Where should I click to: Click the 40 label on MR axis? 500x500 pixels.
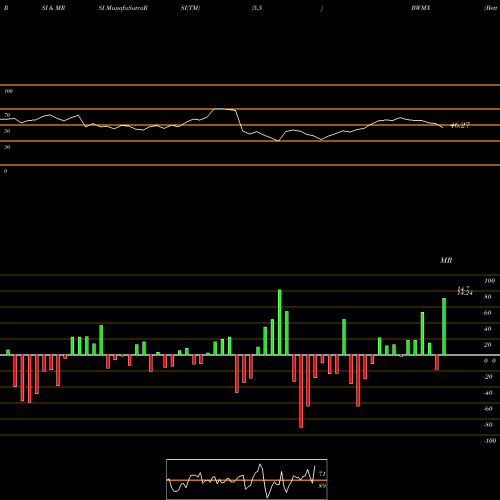tap(488, 329)
